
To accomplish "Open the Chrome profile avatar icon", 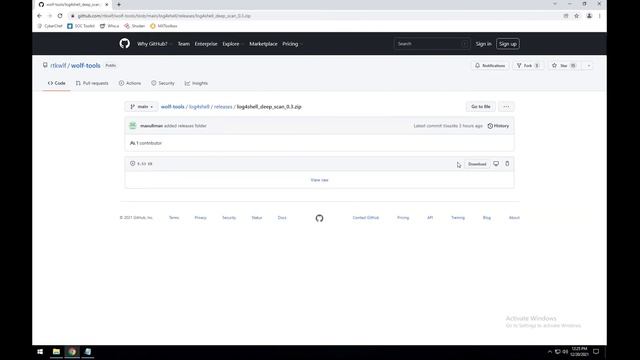I will point(589,16).
